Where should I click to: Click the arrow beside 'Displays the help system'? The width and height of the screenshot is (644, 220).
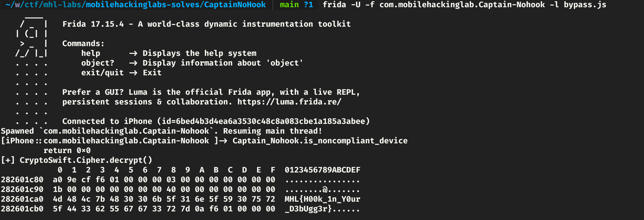133,53
